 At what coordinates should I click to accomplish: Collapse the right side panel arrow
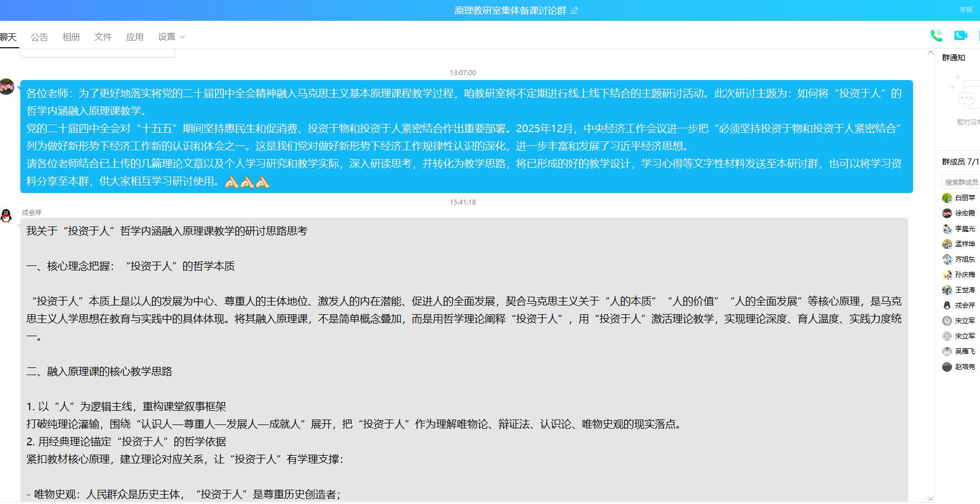pos(930,53)
